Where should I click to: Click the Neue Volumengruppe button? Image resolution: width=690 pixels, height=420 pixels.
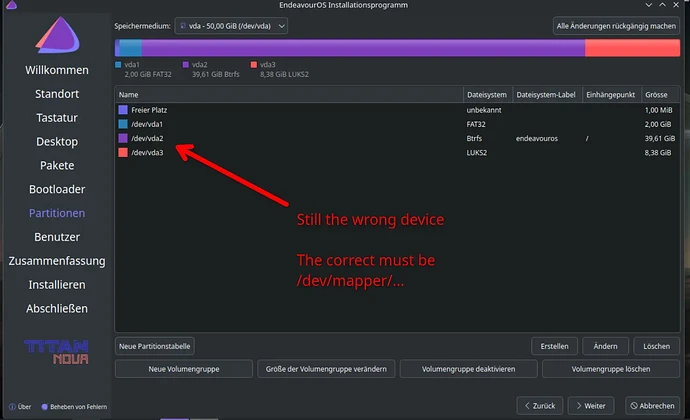click(184, 369)
